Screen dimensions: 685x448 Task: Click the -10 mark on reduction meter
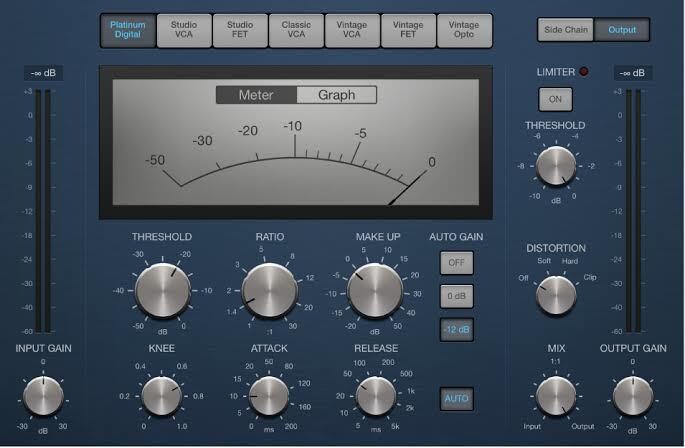click(x=293, y=126)
